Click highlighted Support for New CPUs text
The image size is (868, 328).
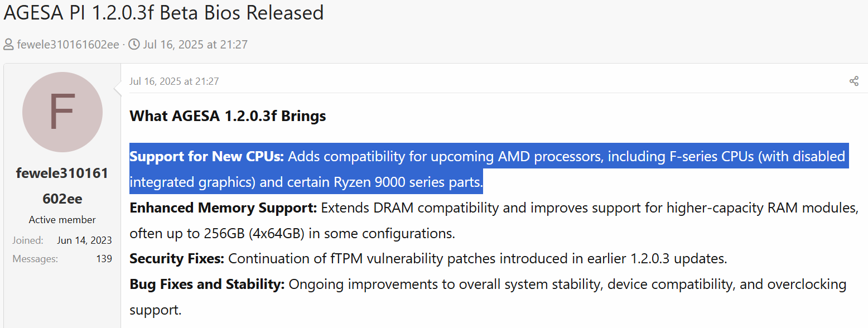coord(207,157)
